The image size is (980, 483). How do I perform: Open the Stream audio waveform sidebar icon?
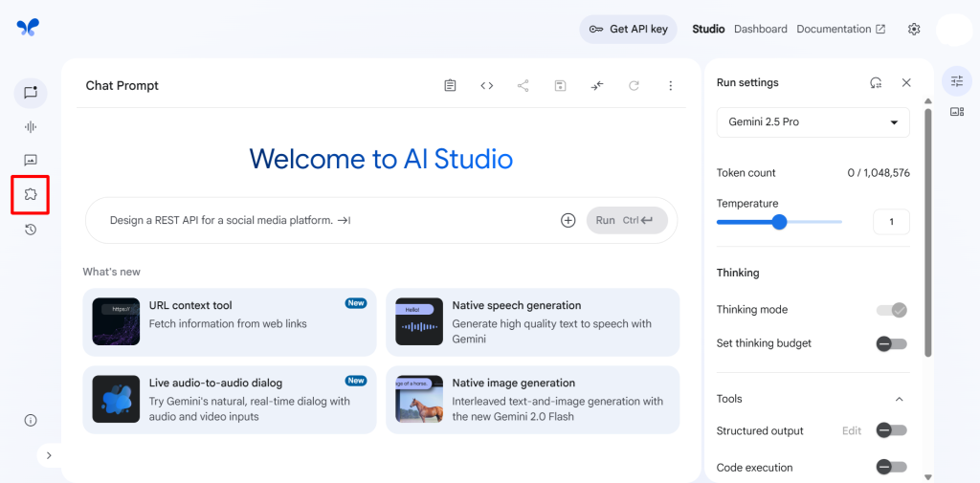pyautogui.click(x=31, y=127)
